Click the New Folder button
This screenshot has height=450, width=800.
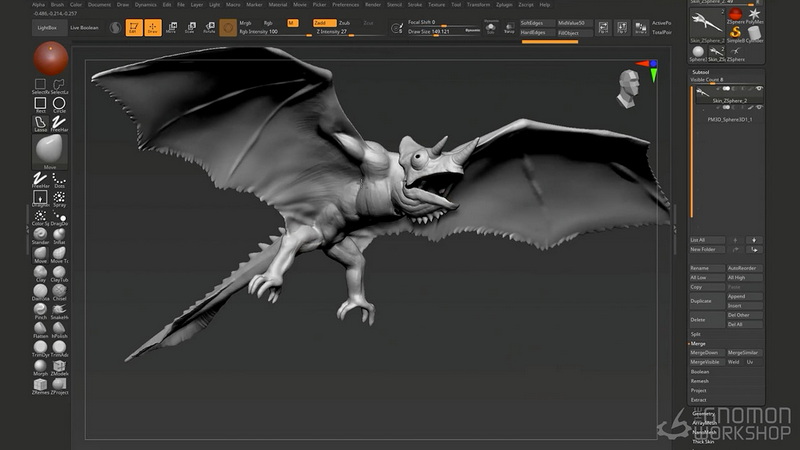tap(707, 249)
